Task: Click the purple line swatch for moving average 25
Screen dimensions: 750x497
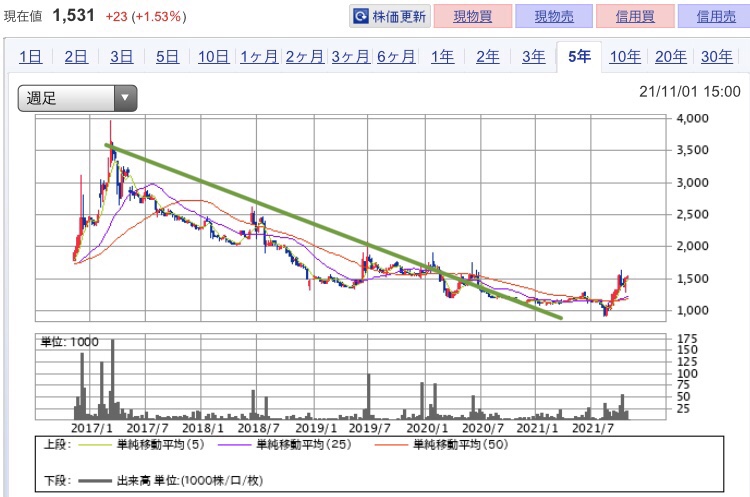Action: (x=234, y=445)
